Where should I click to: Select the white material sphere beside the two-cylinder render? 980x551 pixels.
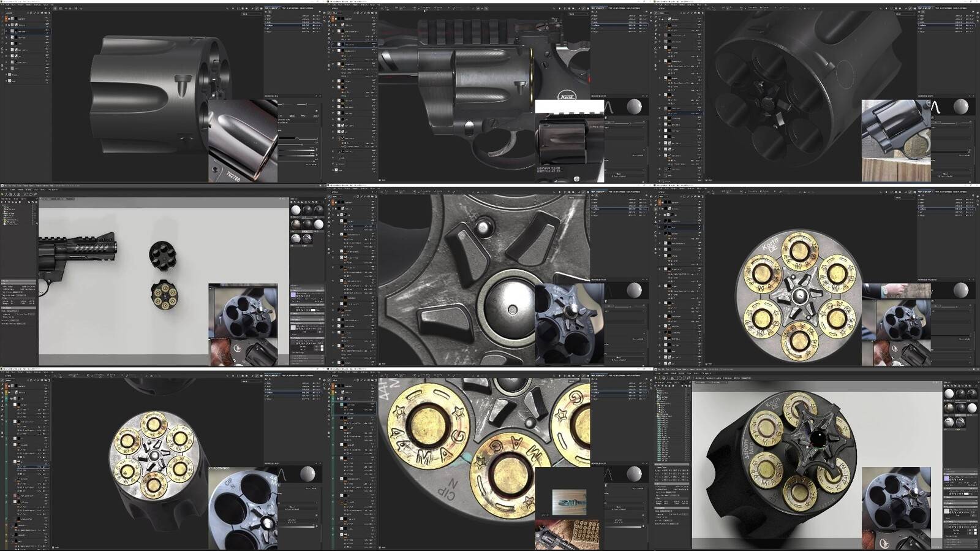coord(296,210)
